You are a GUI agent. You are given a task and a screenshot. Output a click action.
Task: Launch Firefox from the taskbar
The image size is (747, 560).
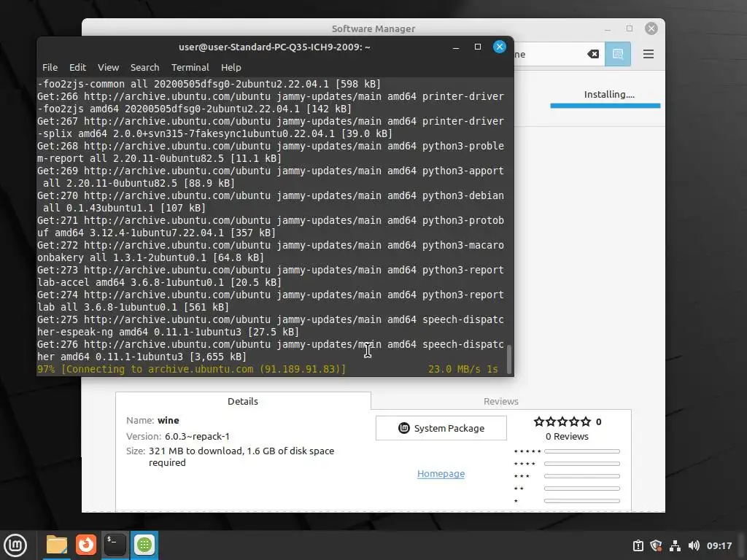click(x=86, y=545)
